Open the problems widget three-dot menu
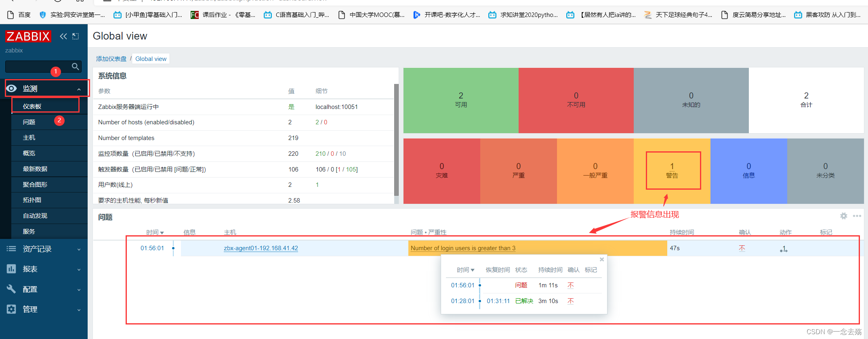868x339 pixels. pos(857,216)
